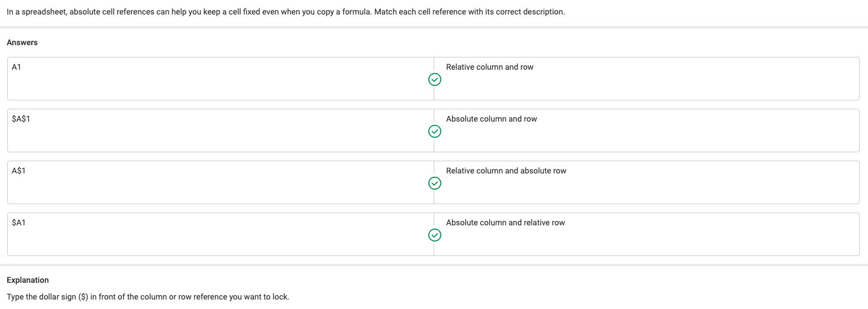
Task: Click the green checkmark for $A$1 row
Action: click(434, 131)
